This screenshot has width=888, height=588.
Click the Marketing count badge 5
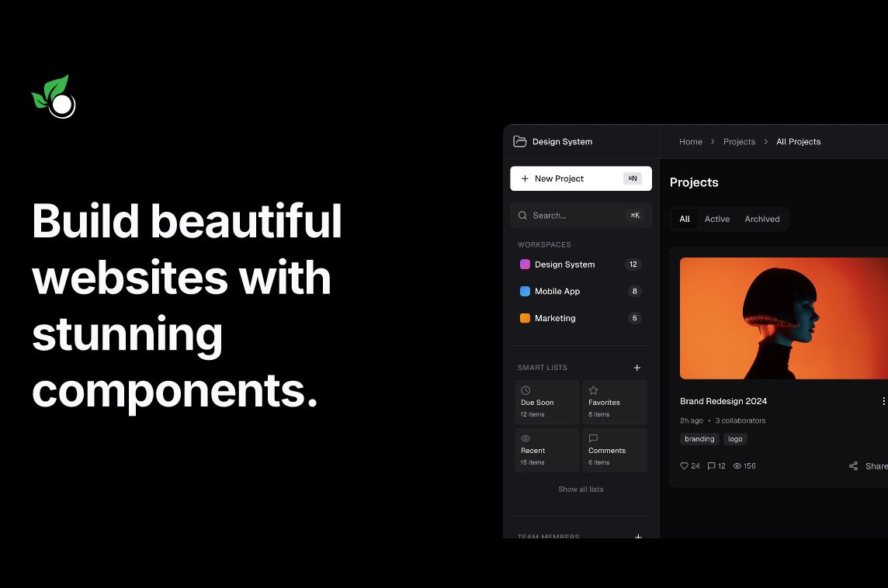coord(634,318)
